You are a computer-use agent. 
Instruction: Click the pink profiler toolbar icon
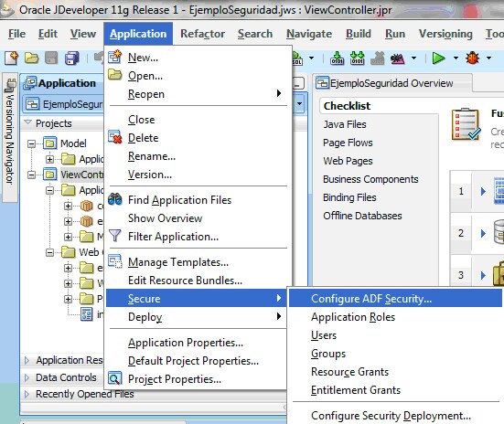[x=398, y=58]
